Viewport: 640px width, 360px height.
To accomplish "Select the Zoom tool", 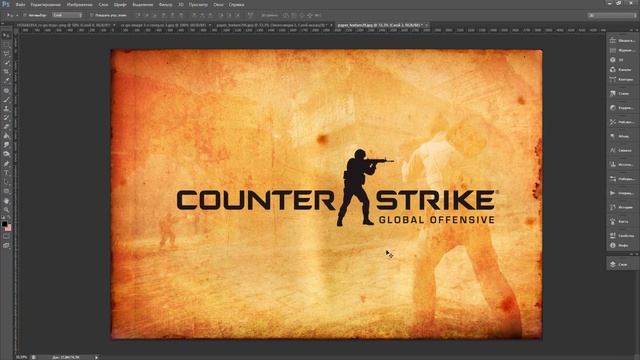I will pyautogui.click(x=6, y=210).
